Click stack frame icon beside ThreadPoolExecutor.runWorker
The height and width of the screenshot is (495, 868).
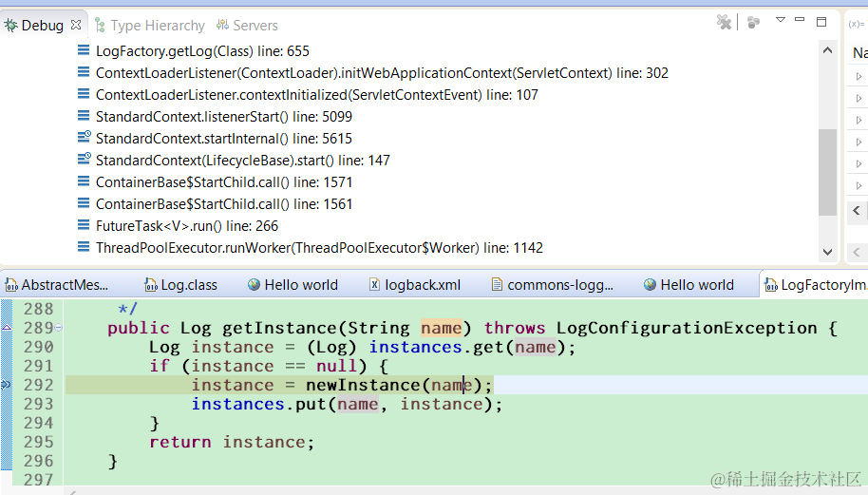pyautogui.click(x=84, y=247)
